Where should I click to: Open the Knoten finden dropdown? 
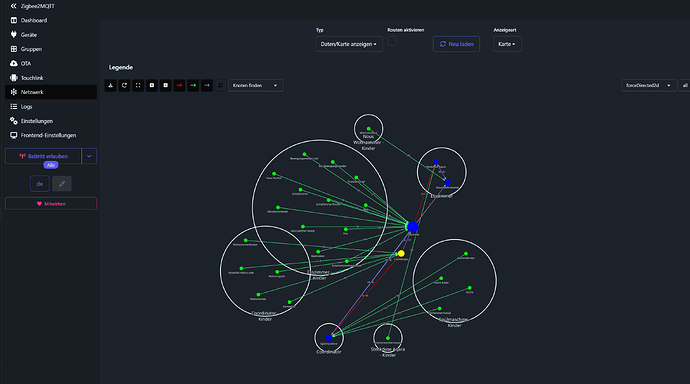click(x=255, y=85)
